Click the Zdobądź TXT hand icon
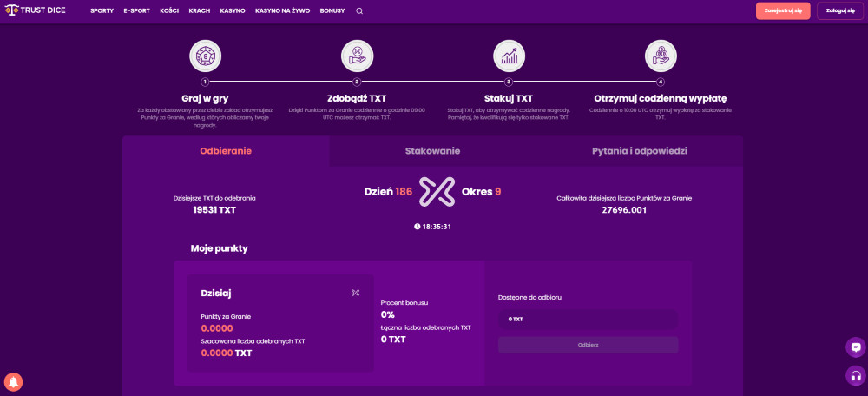Screen dimensions: 868x396 click(357, 56)
